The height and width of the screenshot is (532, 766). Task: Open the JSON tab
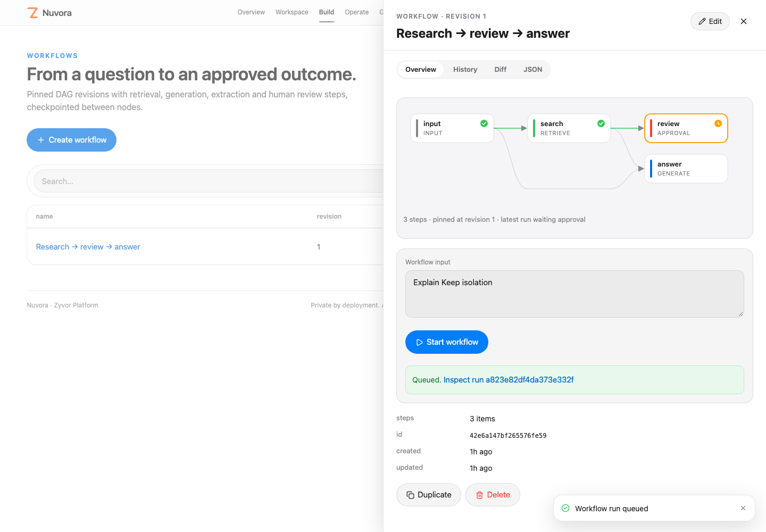point(532,70)
